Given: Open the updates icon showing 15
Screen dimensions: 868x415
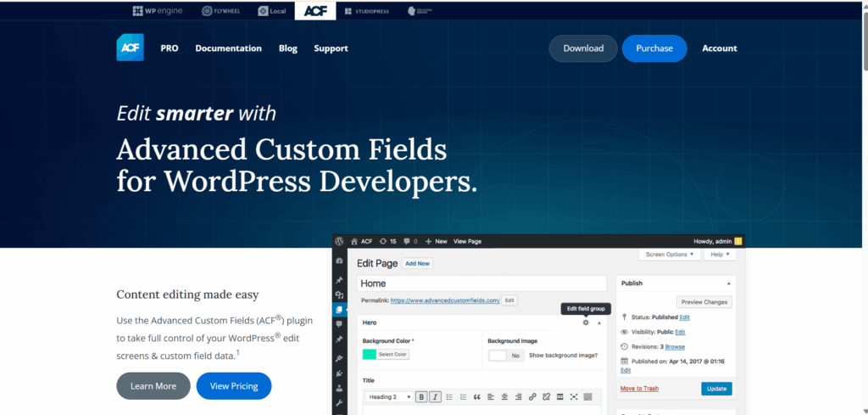Looking at the screenshot, I should coord(387,241).
